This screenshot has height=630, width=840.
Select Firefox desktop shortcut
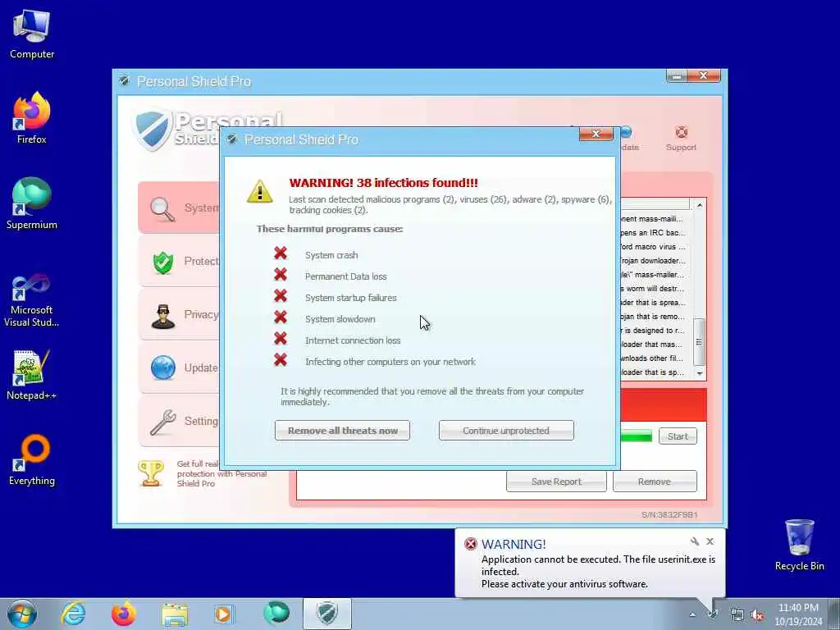click(x=32, y=118)
